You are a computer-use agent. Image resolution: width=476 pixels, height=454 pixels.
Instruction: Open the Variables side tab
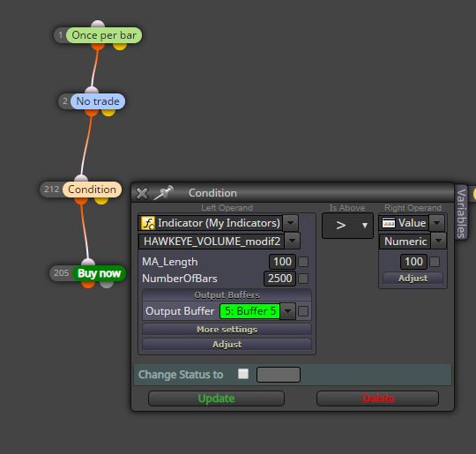pyautogui.click(x=461, y=212)
